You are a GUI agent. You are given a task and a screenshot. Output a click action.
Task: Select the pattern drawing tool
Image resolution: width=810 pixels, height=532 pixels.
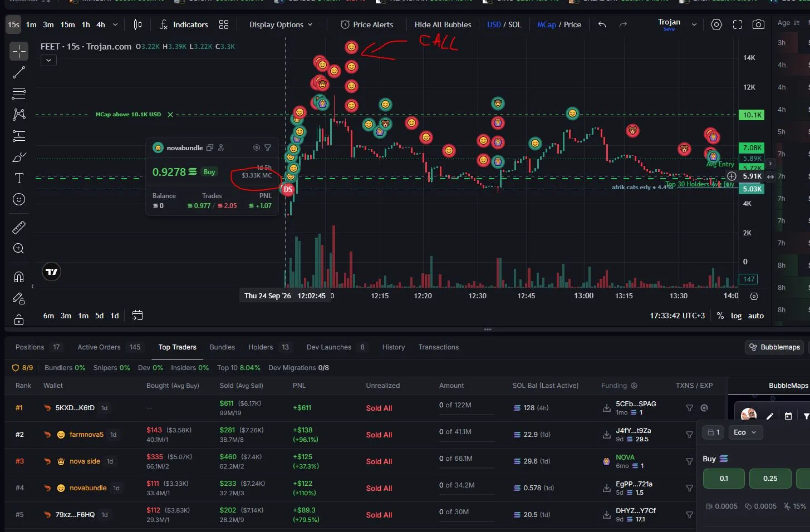pos(19,115)
